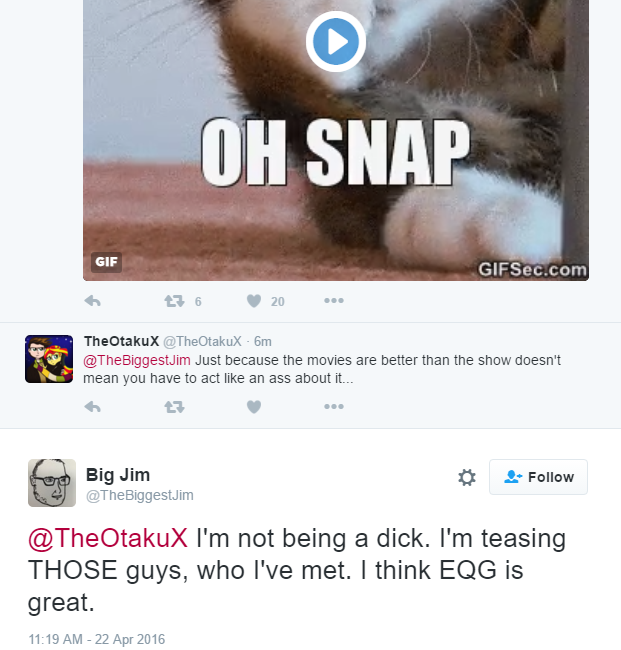Screen dimensions: 621x650
Task: Open @TheOtakuX mention in Big Jim's tweet
Action: (107, 539)
